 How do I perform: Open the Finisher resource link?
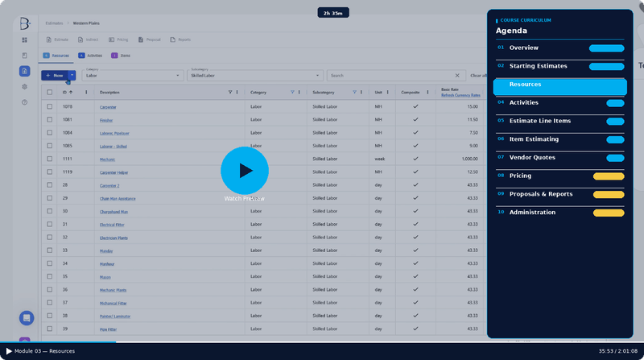pyautogui.click(x=106, y=121)
